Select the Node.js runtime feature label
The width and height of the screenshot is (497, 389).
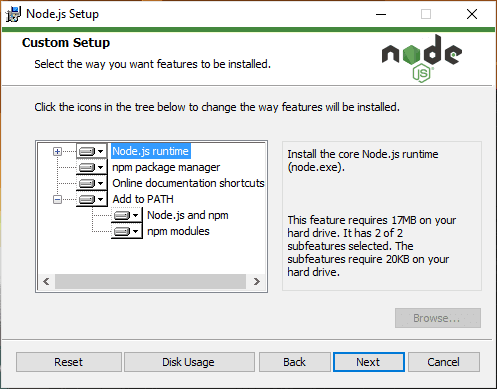(x=151, y=151)
